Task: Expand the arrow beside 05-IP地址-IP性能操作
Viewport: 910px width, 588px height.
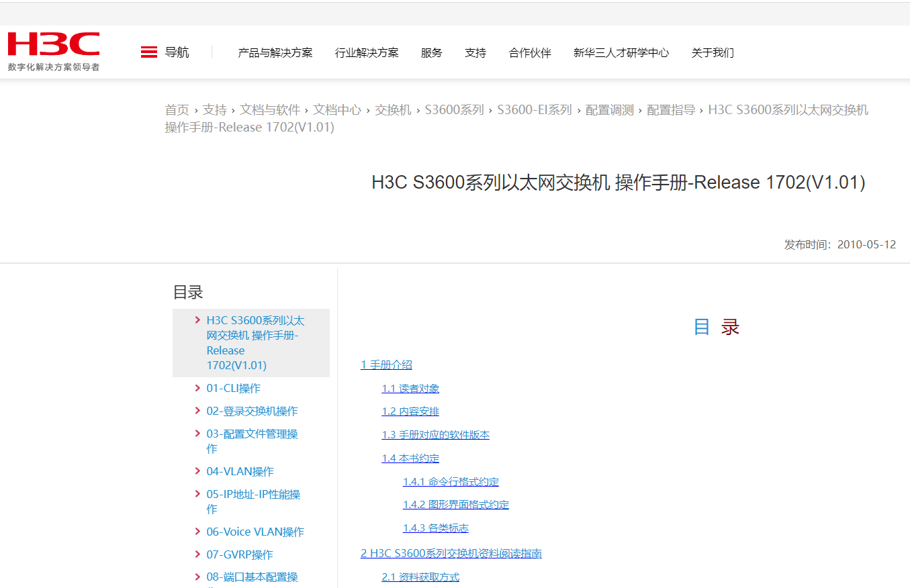Action: point(197,494)
